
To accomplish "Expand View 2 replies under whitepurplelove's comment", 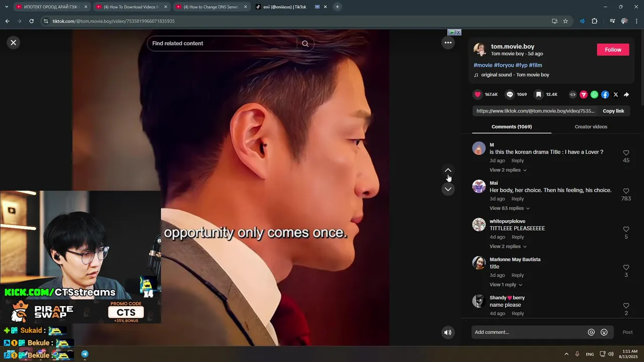I will (x=508, y=246).
